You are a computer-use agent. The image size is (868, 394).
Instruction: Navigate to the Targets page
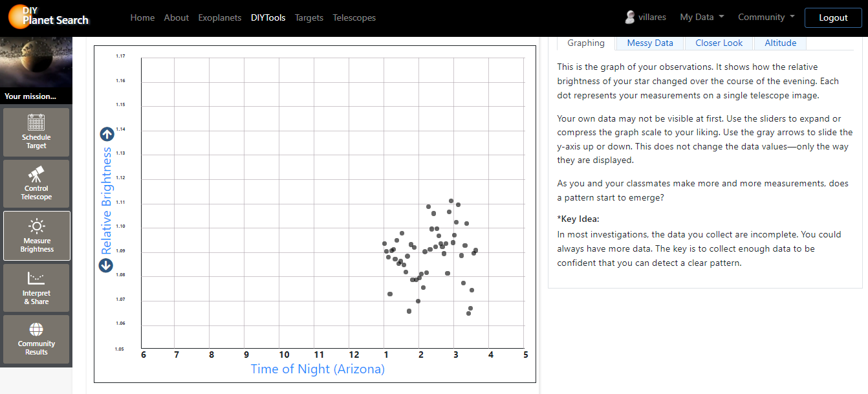(x=309, y=17)
